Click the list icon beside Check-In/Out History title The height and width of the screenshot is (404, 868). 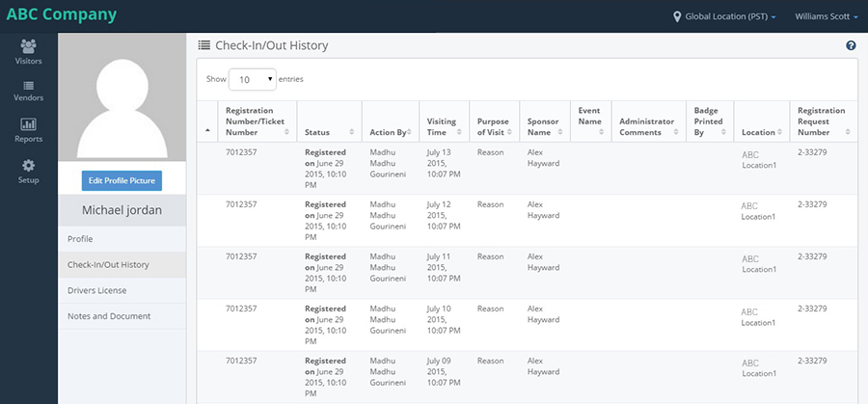(203, 45)
